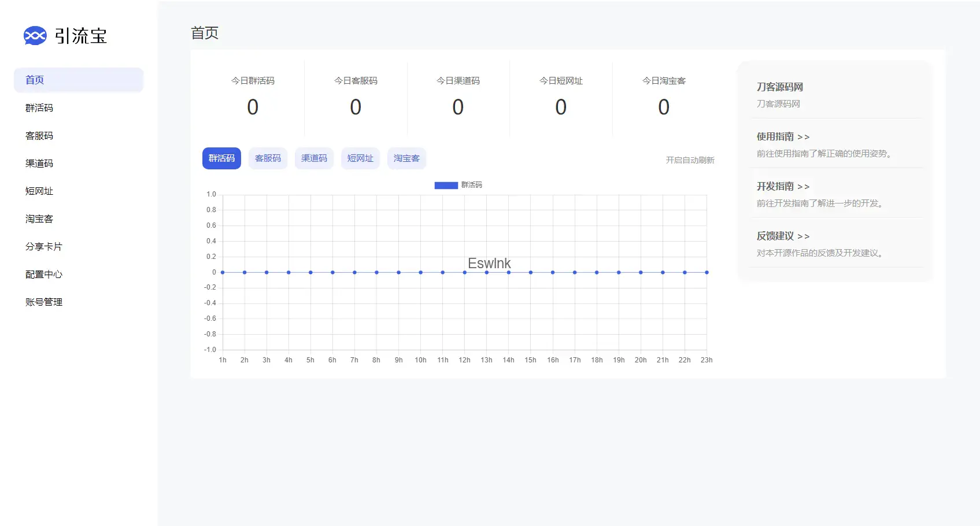
Task: Open 淘宝客 sidebar page
Action: coord(39,219)
